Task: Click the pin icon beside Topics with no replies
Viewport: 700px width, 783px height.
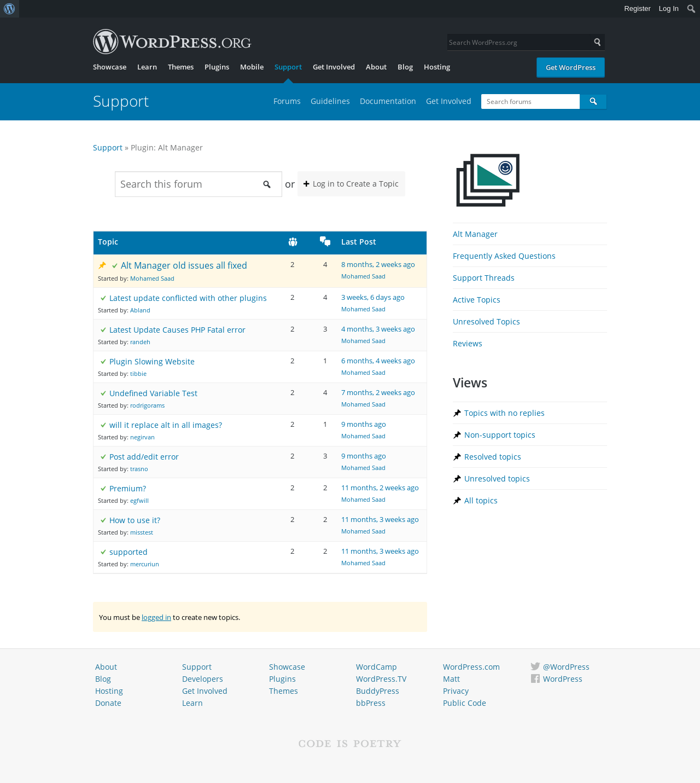Action: [457, 413]
